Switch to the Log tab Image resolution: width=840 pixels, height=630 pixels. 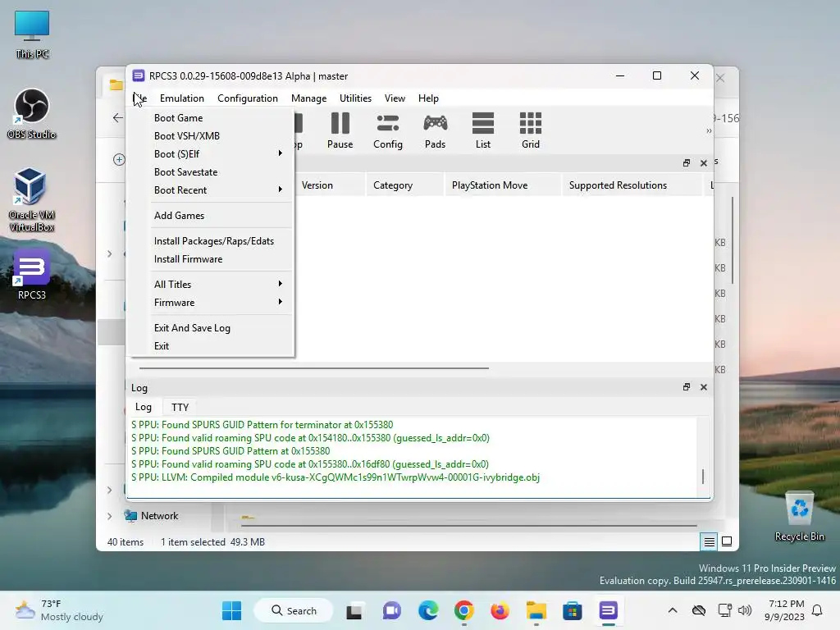tap(143, 407)
